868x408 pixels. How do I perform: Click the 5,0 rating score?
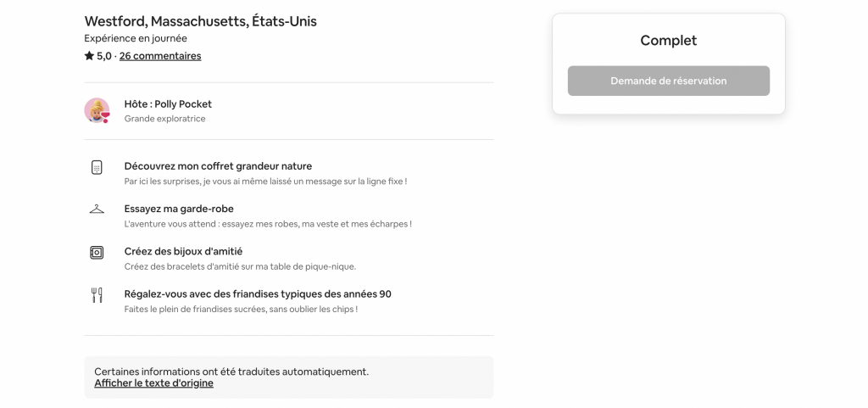click(104, 56)
